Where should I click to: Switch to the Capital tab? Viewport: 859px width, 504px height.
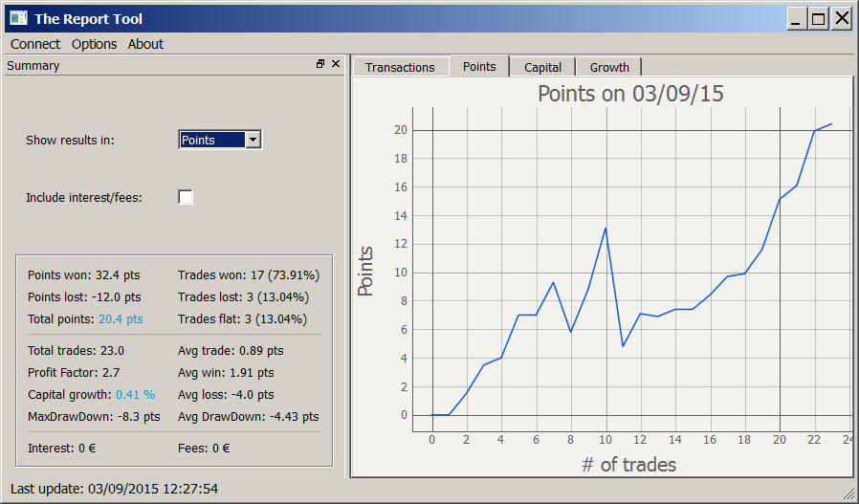pos(542,67)
